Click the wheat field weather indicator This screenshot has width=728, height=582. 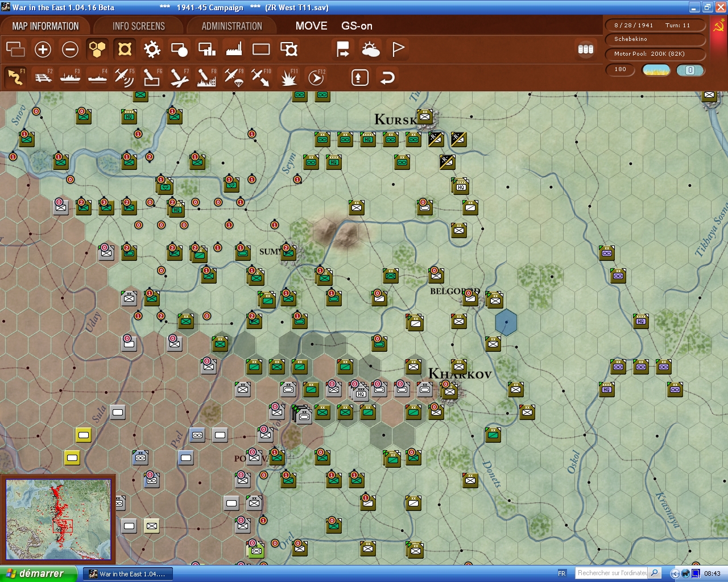tap(656, 70)
